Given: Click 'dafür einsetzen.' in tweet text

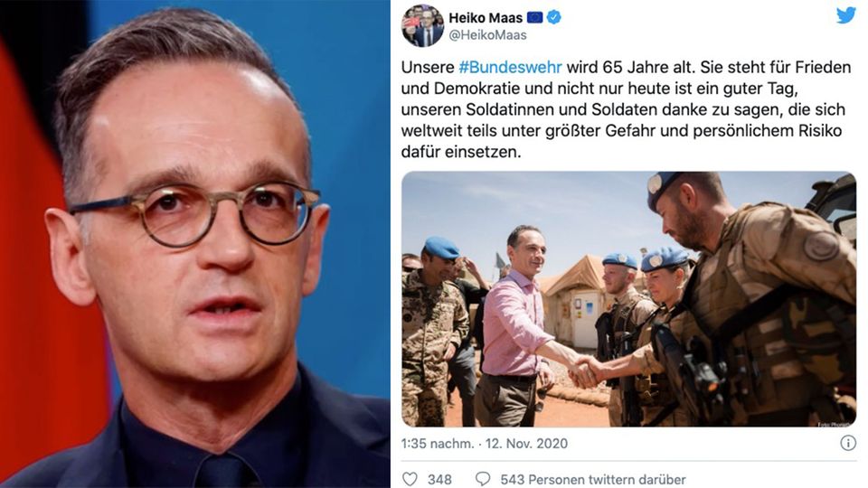Looking at the screenshot, I should [x=461, y=152].
